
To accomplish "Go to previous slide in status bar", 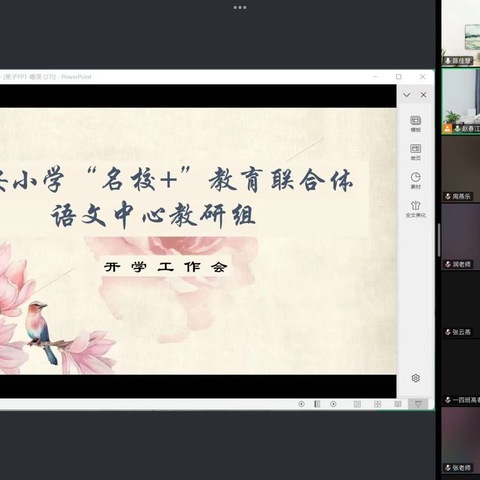I will [x=301, y=404].
